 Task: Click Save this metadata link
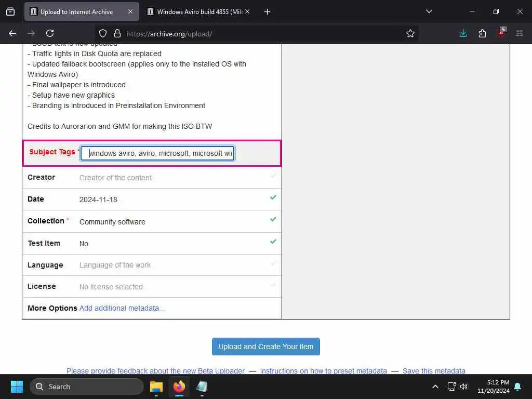coord(434,371)
